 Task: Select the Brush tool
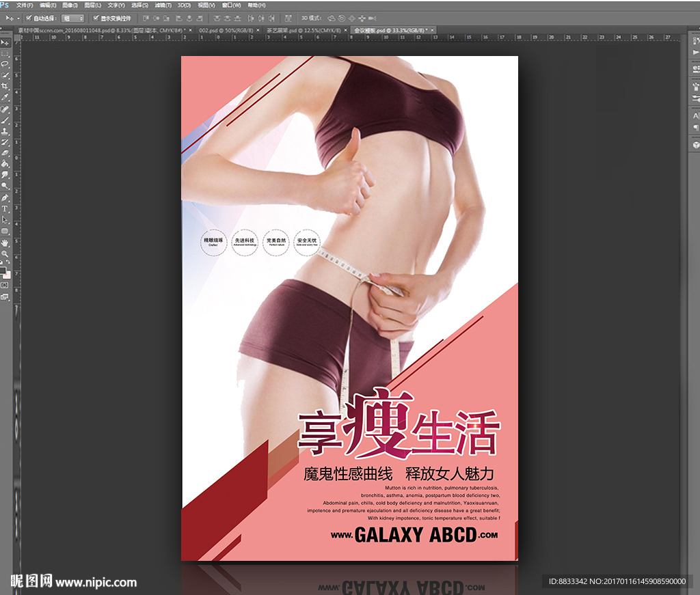click(x=5, y=120)
